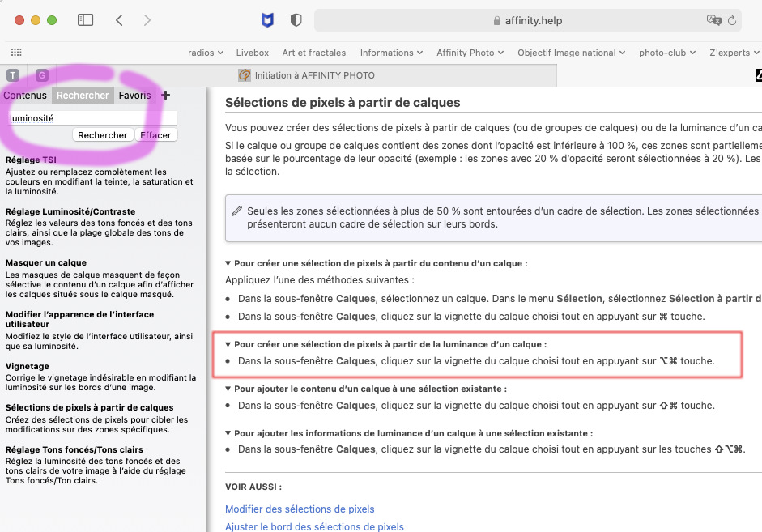
Task: Open Modifier l'apparence de l'interface utilisateur result
Action: [x=79, y=319]
